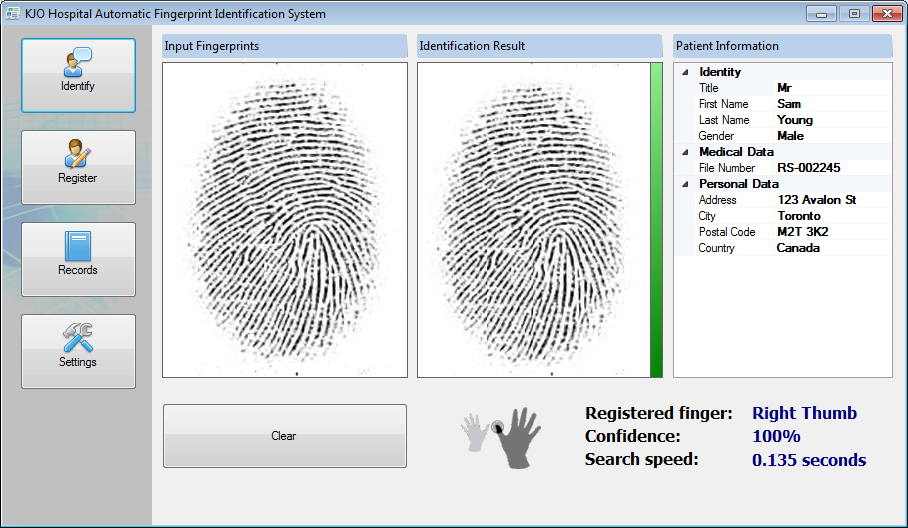
Task: Select the Postal Code value M2T 3K2
Action: (x=802, y=232)
